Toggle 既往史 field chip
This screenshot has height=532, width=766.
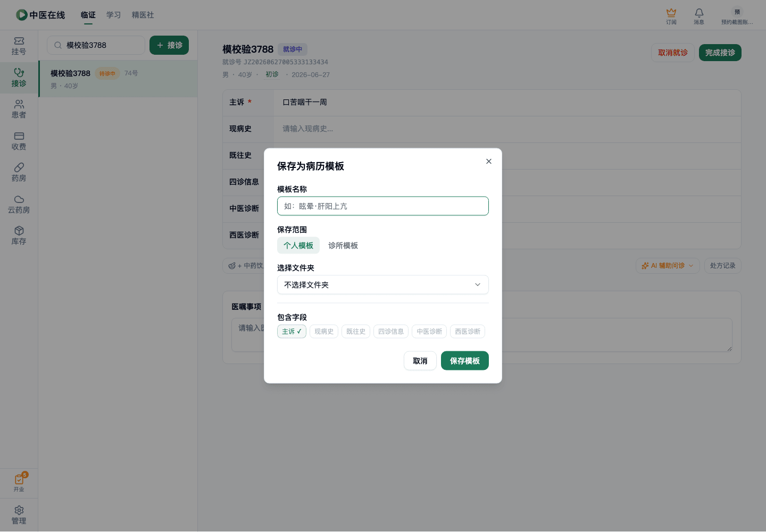coord(356,332)
